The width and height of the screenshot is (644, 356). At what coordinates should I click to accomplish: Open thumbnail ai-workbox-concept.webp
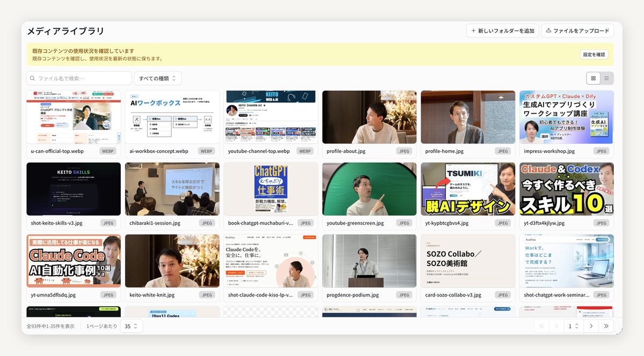tap(172, 117)
